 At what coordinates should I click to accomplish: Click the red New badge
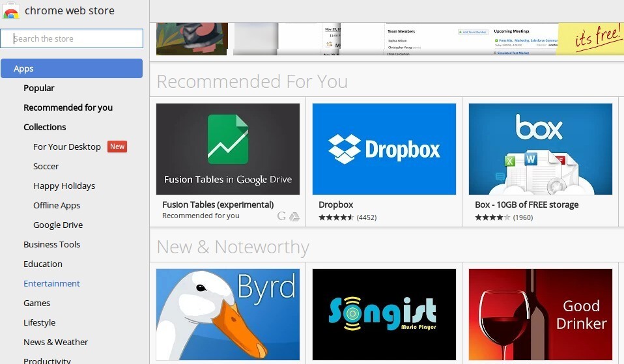(117, 147)
